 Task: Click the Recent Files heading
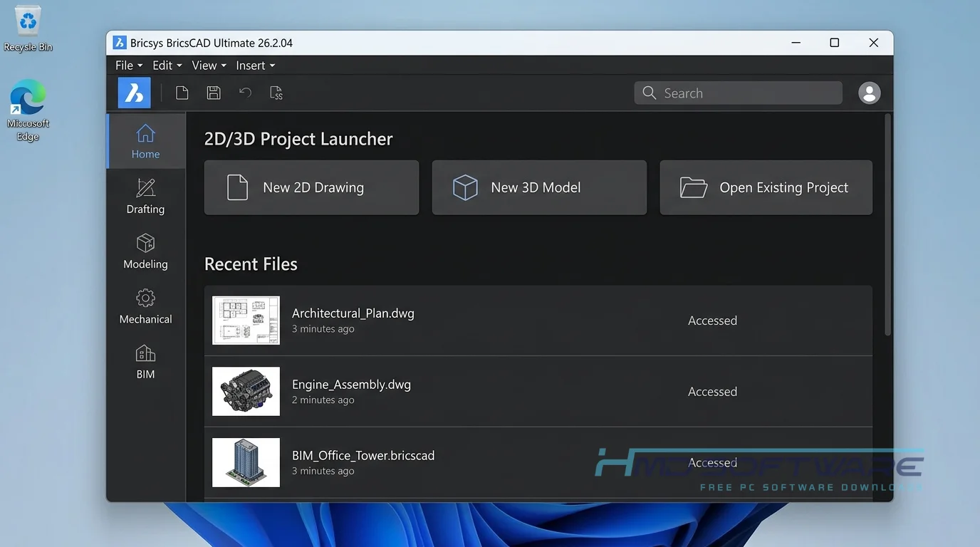click(x=251, y=264)
